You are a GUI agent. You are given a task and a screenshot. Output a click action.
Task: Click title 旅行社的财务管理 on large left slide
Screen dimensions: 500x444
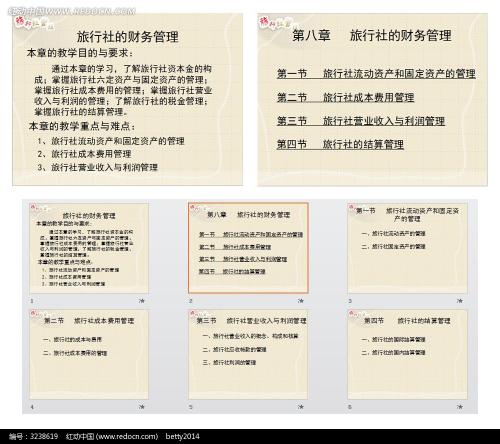coord(128,36)
